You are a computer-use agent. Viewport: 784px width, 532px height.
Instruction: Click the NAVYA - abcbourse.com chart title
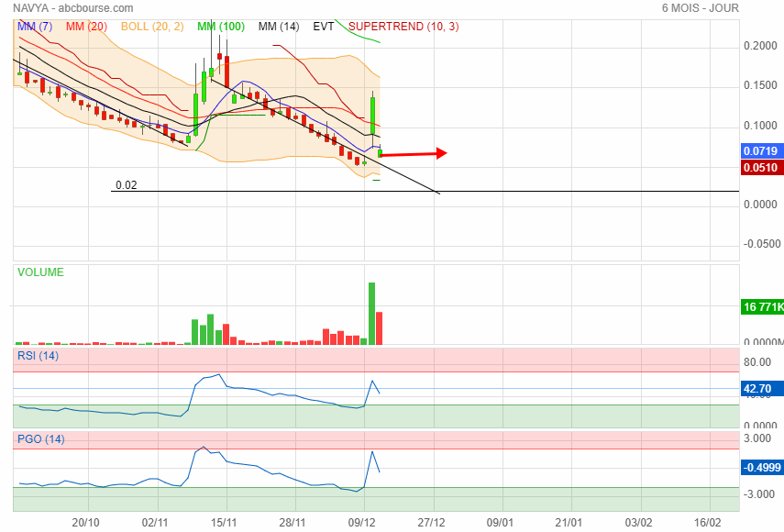[73, 8]
